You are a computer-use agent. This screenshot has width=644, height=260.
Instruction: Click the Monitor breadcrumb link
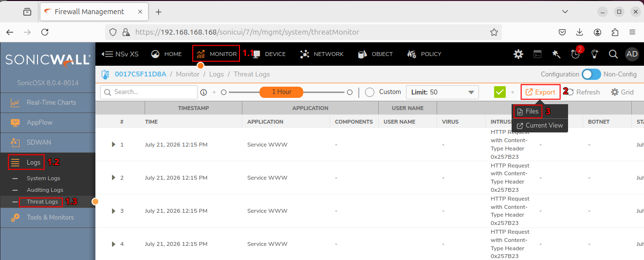(x=188, y=74)
